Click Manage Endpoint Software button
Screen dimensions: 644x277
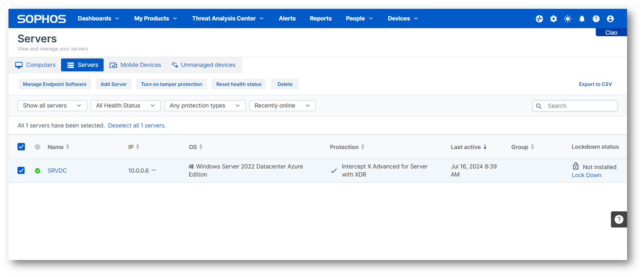(54, 84)
